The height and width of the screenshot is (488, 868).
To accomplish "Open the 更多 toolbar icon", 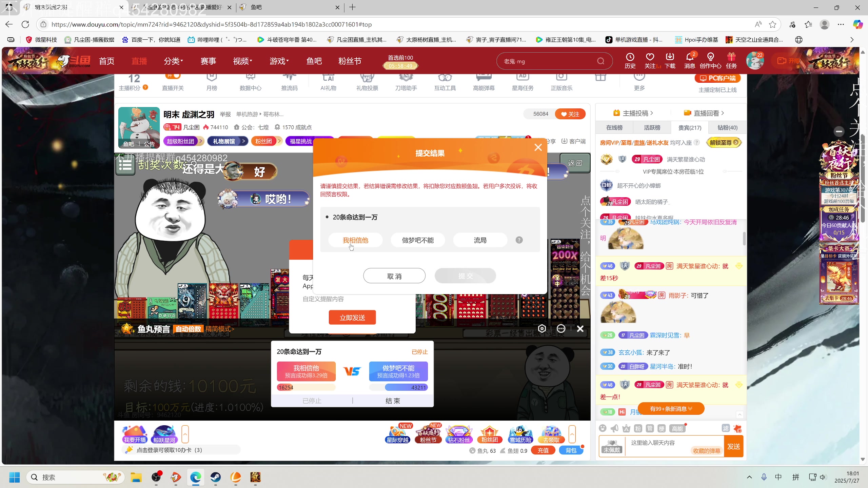I will pos(639,82).
